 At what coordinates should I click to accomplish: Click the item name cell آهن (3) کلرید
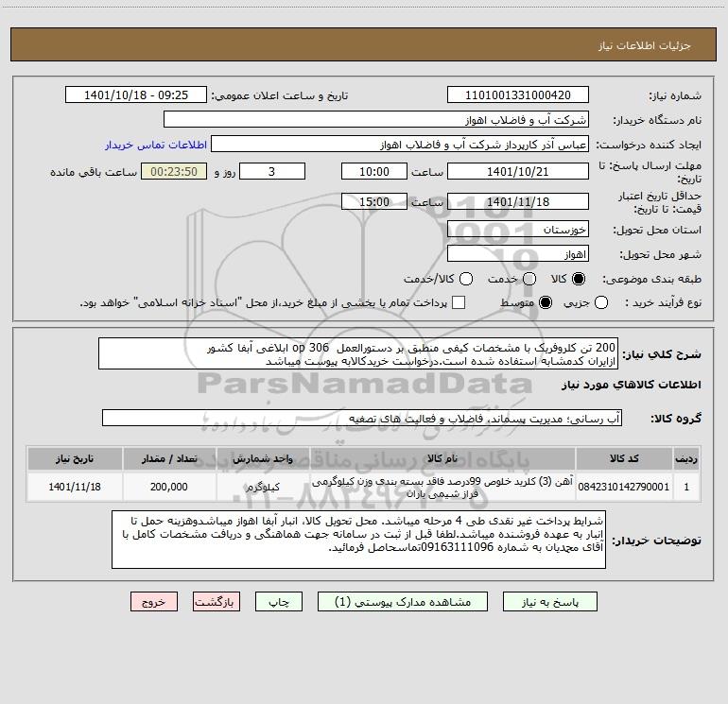point(442,487)
